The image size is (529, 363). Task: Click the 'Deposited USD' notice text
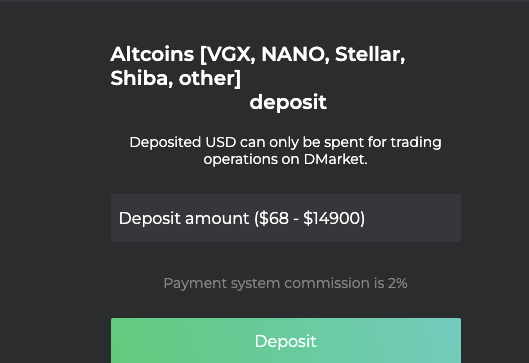click(285, 150)
